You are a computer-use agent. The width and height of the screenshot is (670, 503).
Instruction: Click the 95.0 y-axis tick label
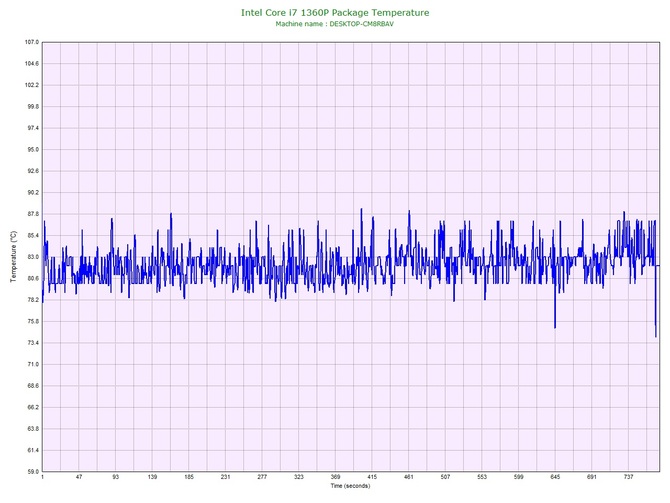click(x=33, y=150)
